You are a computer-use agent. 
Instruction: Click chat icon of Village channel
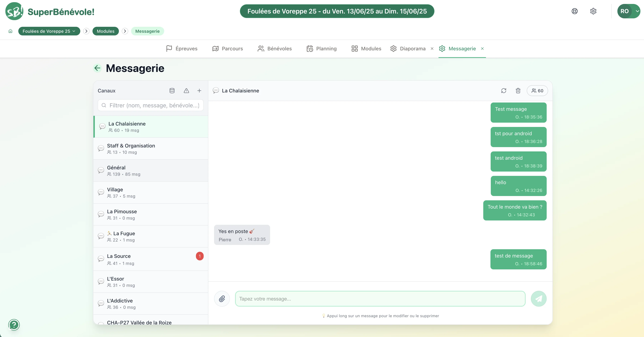pyautogui.click(x=101, y=192)
